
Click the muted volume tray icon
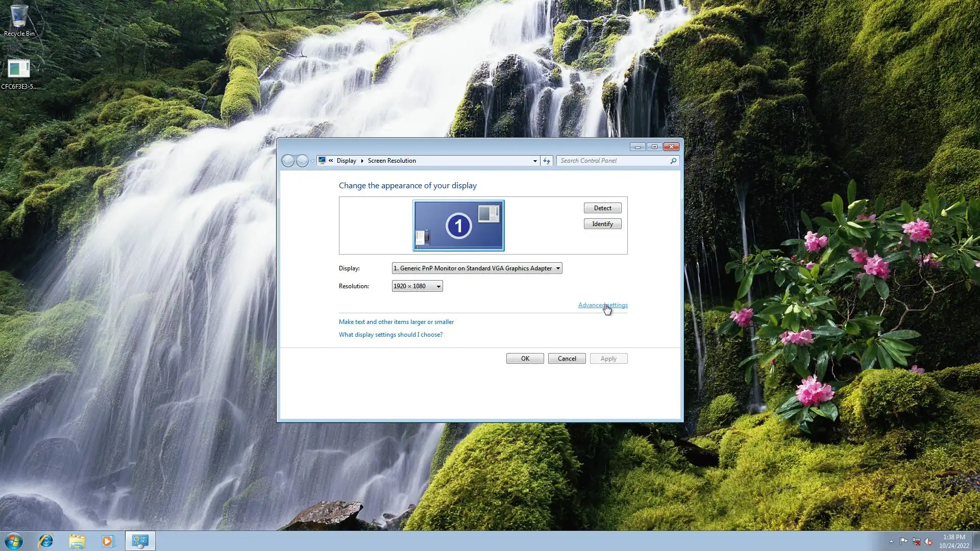pos(928,541)
